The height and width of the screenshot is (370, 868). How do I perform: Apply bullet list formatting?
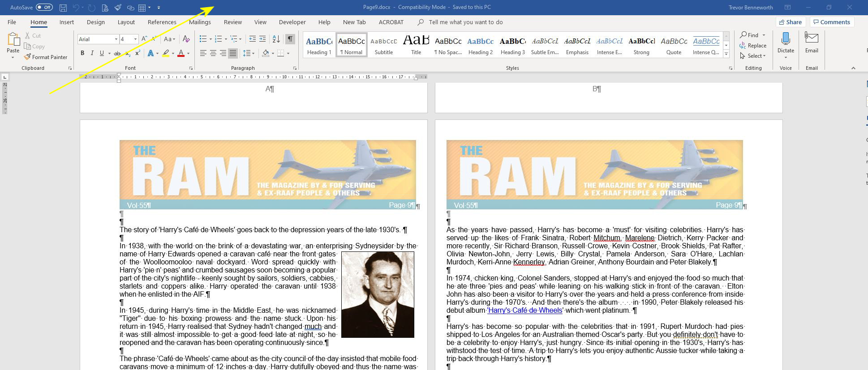pos(203,39)
